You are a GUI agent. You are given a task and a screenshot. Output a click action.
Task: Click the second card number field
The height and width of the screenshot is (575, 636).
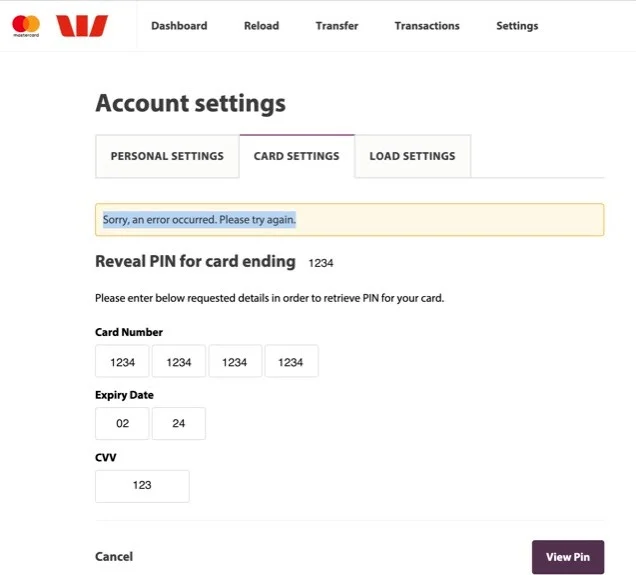[x=178, y=362]
